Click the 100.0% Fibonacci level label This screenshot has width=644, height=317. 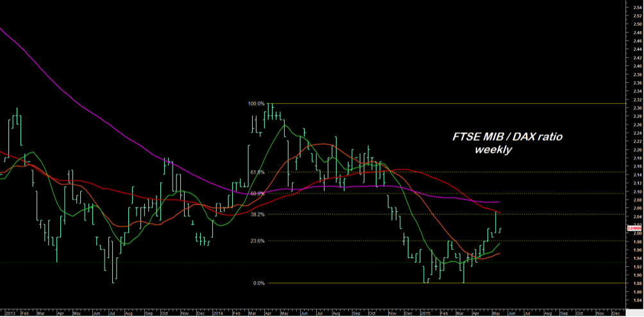(x=257, y=104)
